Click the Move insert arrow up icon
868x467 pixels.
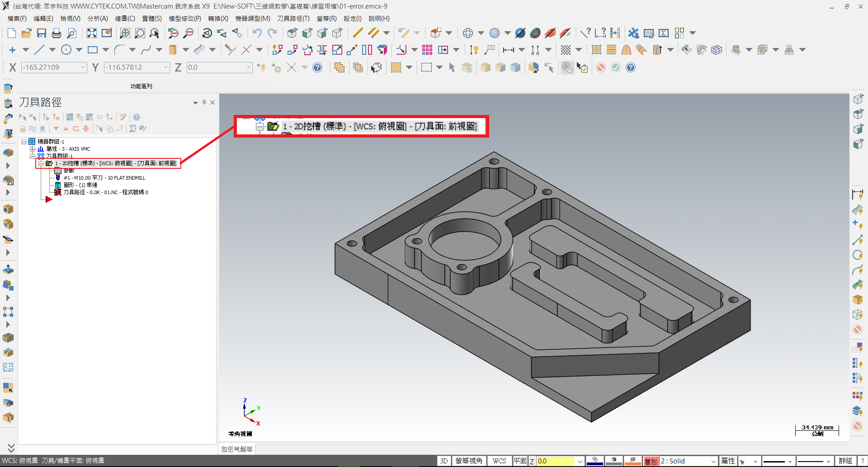click(x=66, y=129)
